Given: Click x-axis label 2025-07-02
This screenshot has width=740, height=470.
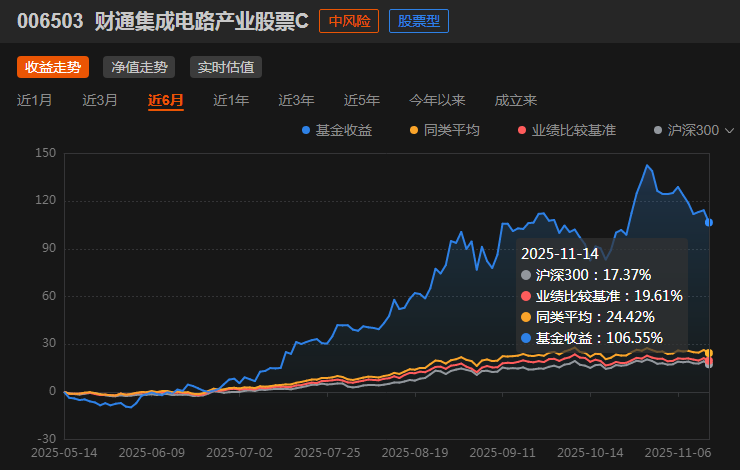Looking at the screenshot, I should click(x=240, y=453).
